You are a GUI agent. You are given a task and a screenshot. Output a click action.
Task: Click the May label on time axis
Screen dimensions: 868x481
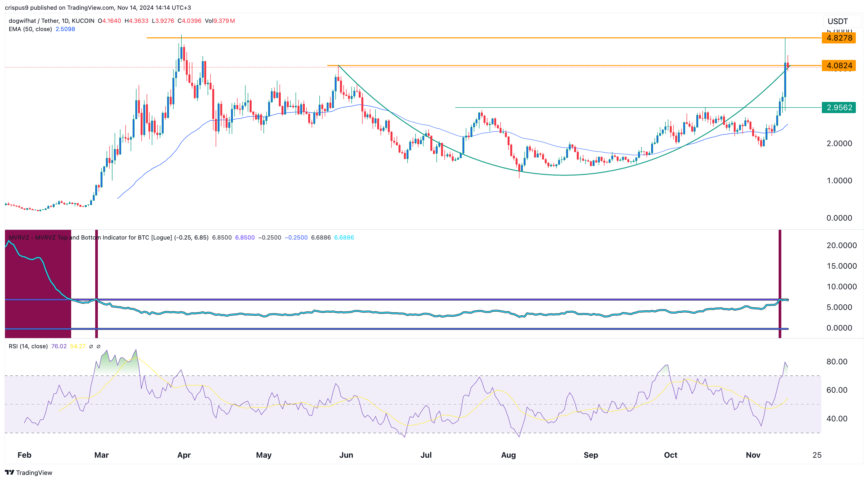tap(264, 455)
